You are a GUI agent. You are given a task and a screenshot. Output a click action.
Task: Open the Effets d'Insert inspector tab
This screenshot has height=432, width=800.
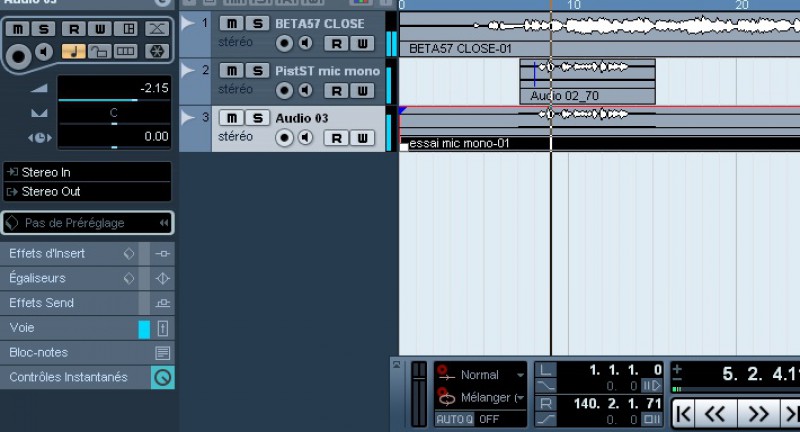60,254
